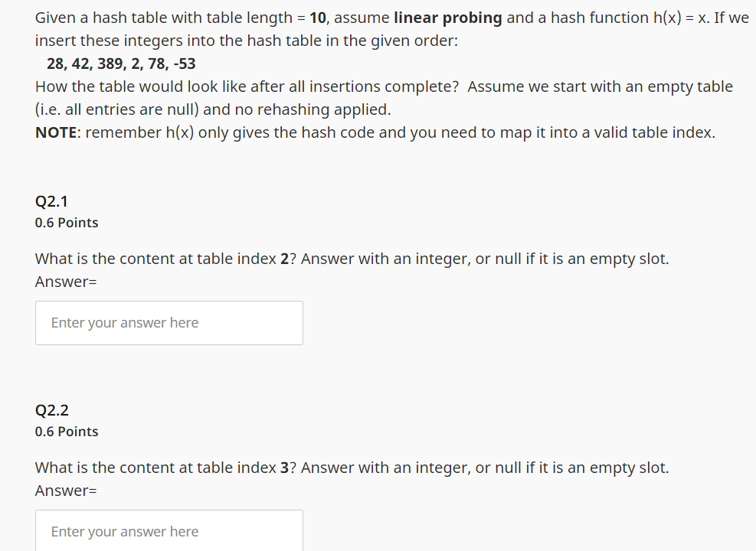This screenshot has height=551, width=756.
Task: Click the Q2.1 answer input field
Action: pyautogui.click(x=169, y=322)
